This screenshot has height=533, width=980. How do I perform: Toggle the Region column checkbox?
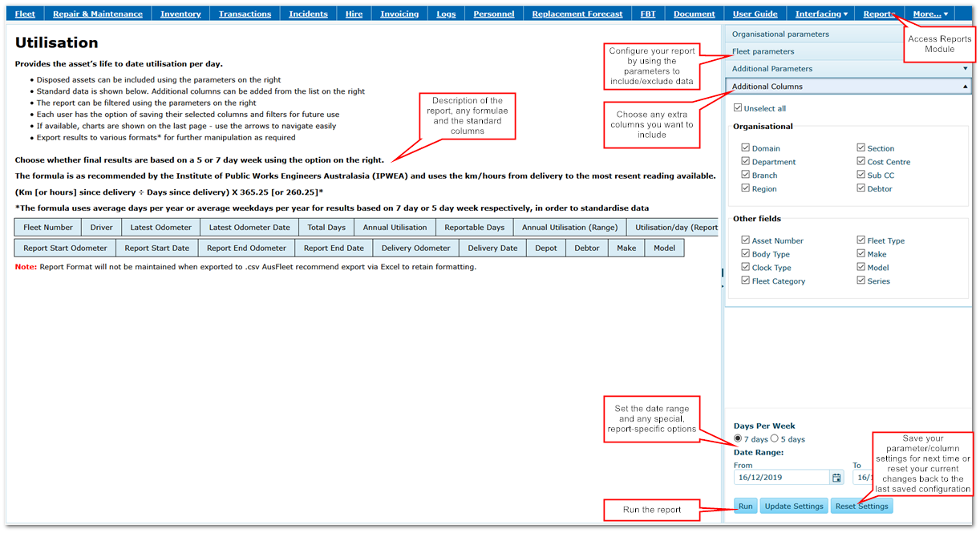coord(746,189)
